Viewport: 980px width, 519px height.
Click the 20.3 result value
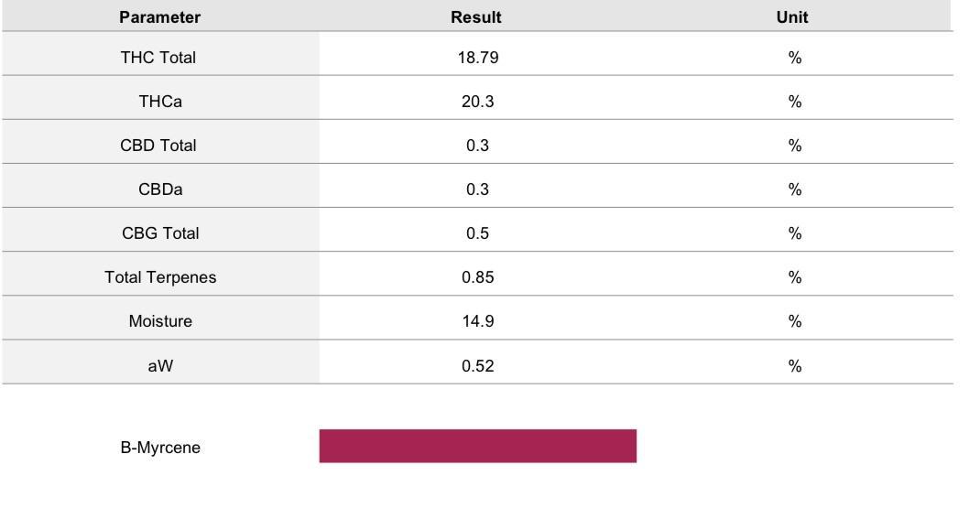tap(477, 102)
